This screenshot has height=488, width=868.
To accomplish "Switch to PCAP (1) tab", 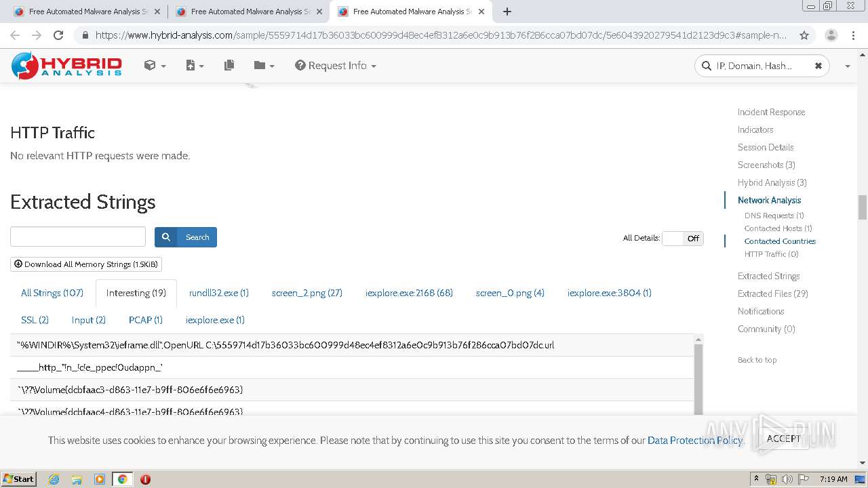I will pos(146,320).
